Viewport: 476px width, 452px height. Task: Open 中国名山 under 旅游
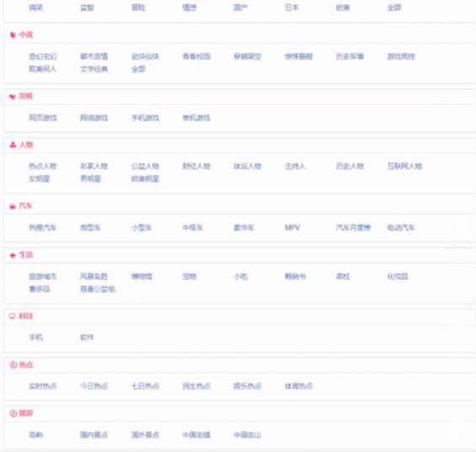click(x=248, y=435)
